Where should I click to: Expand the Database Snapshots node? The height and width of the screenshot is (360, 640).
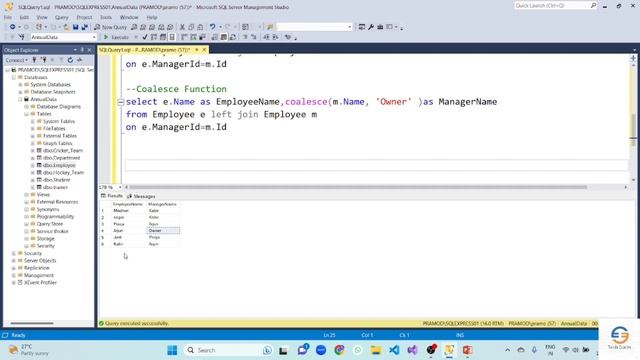(20, 92)
